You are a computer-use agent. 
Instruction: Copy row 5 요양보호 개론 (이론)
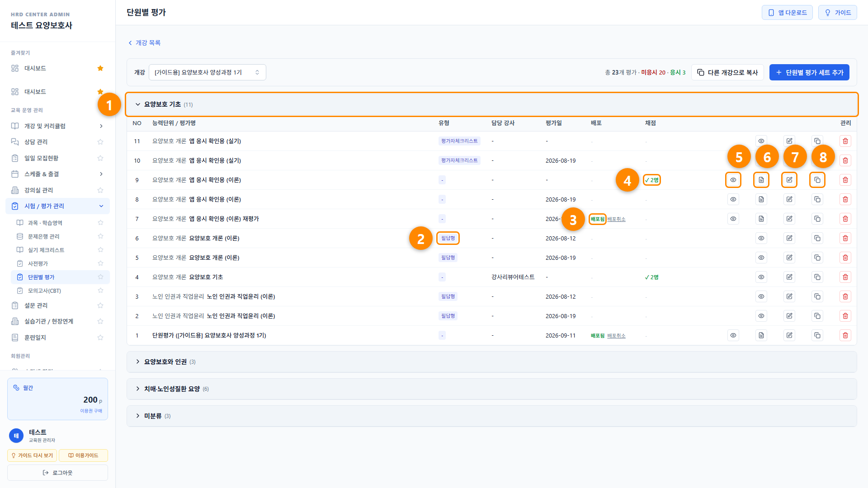pos(817,258)
